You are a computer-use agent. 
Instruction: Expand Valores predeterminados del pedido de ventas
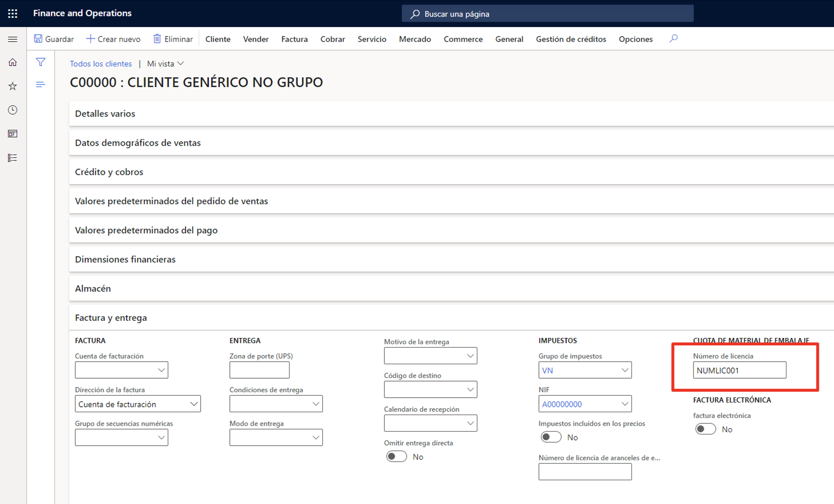point(452,201)
